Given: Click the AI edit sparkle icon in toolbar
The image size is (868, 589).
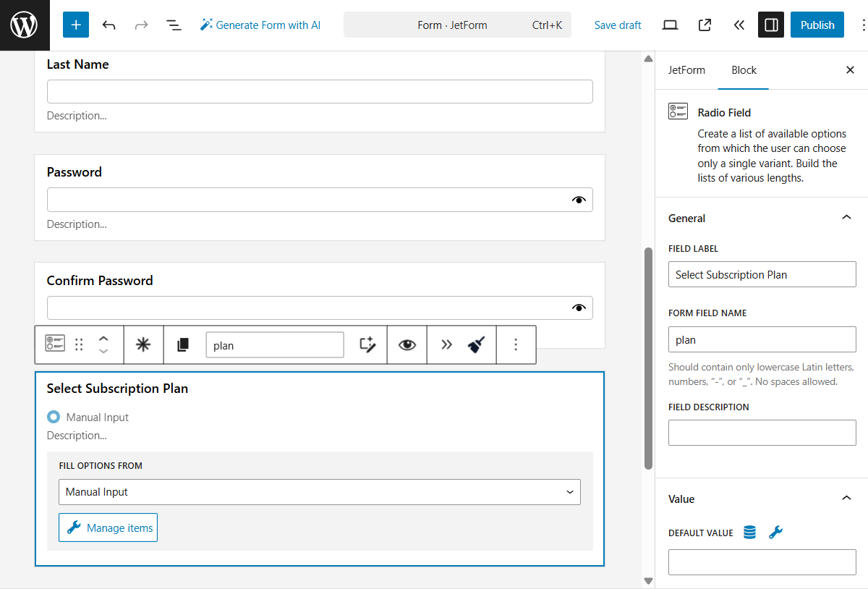Looking at the screenshot, I should 367,344.
